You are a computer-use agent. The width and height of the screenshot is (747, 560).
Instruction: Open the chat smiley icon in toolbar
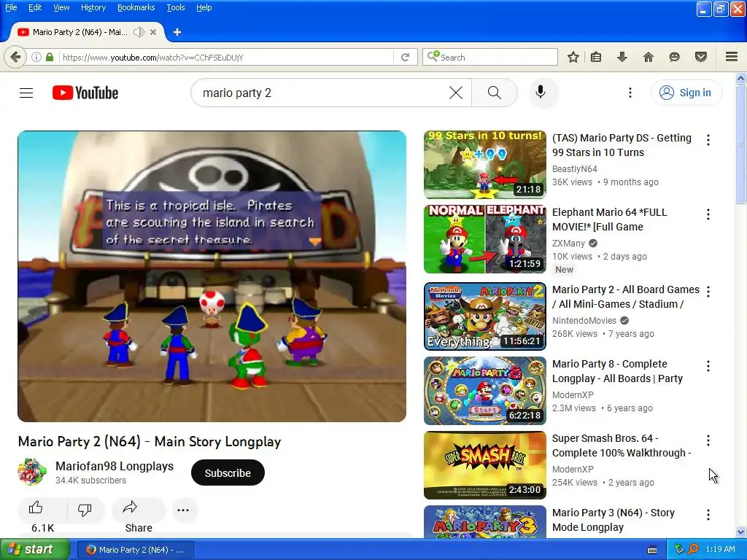(674, 57)
